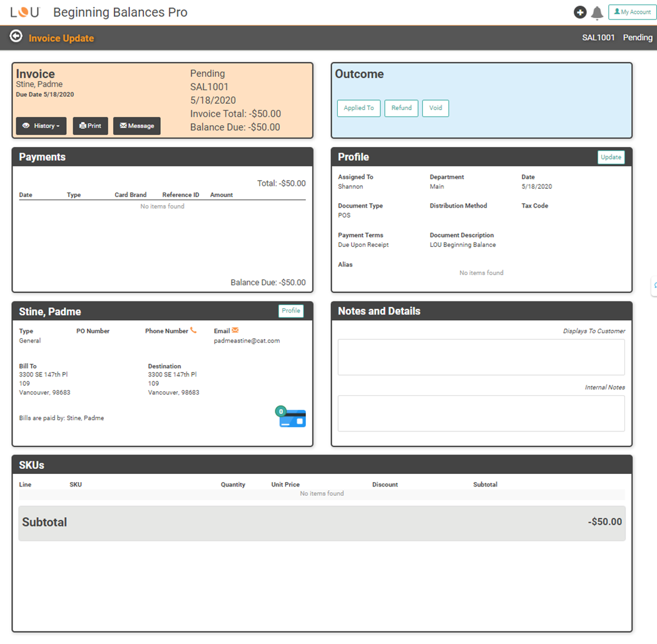657x644 pixels.
Task: Open the notifications bell
Action: [597, 13]
